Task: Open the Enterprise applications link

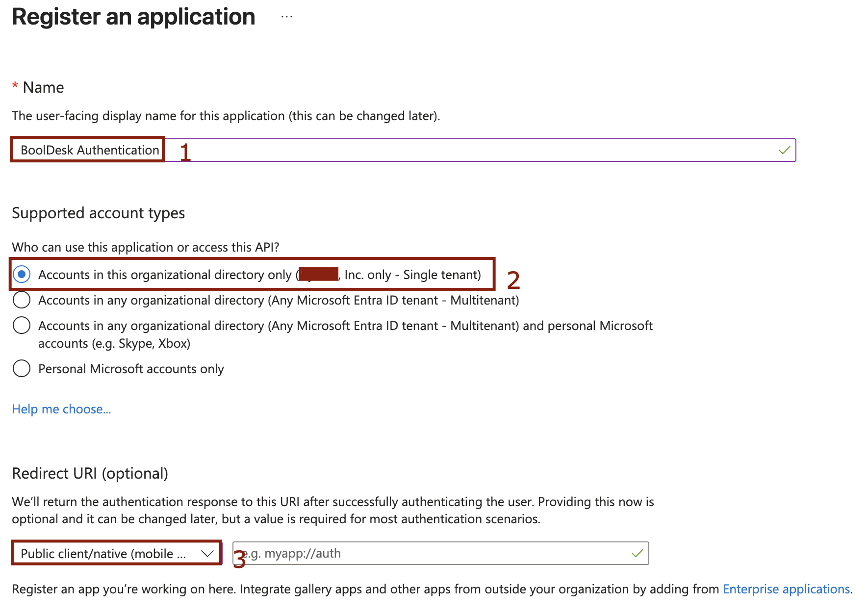Action: [786, 589]
